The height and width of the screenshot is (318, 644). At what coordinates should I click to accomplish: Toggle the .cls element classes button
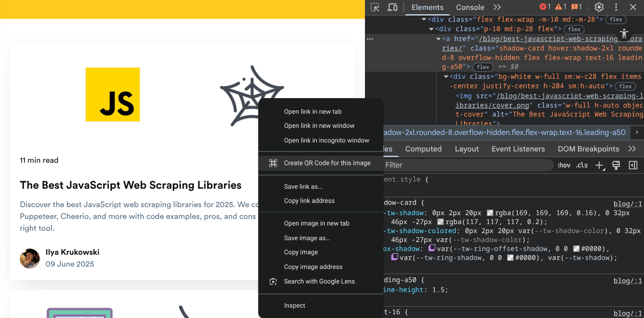(x=582, y=165)
